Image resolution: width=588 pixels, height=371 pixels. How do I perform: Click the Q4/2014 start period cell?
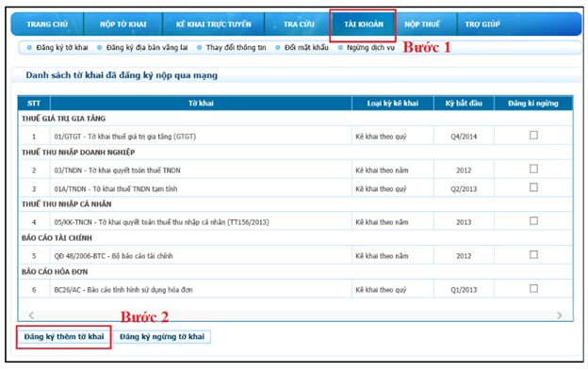[x=464, y=137]
